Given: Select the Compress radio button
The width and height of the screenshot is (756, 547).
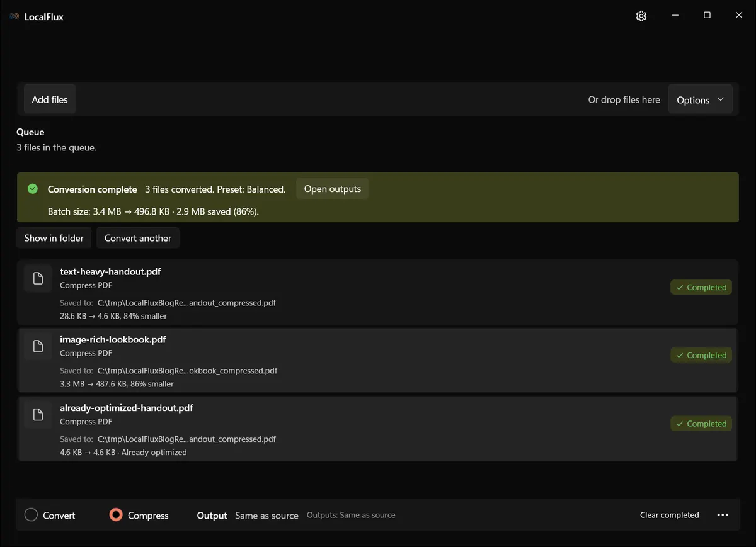Looking at the screenshot, I should (x=115, y=515).
